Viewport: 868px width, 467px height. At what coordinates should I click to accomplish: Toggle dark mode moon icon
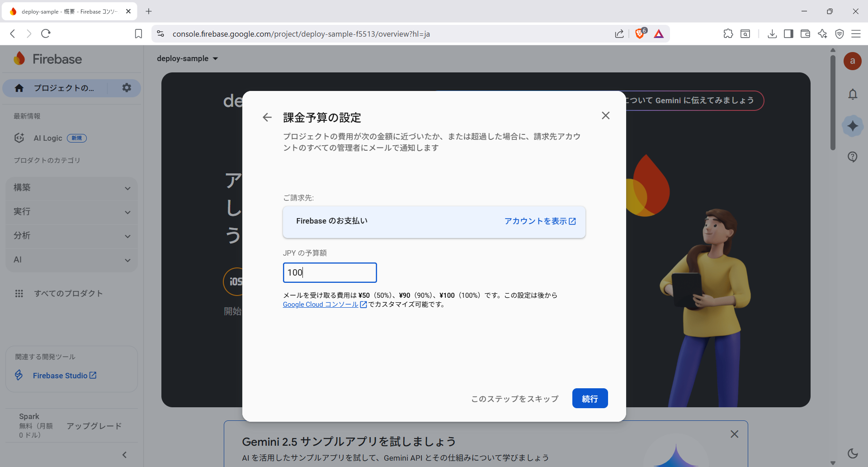853,453
